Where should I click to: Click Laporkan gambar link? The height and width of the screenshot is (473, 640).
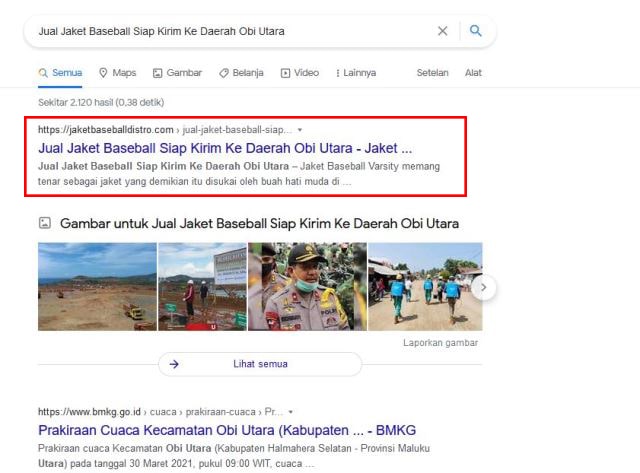(x=440, y=343)
